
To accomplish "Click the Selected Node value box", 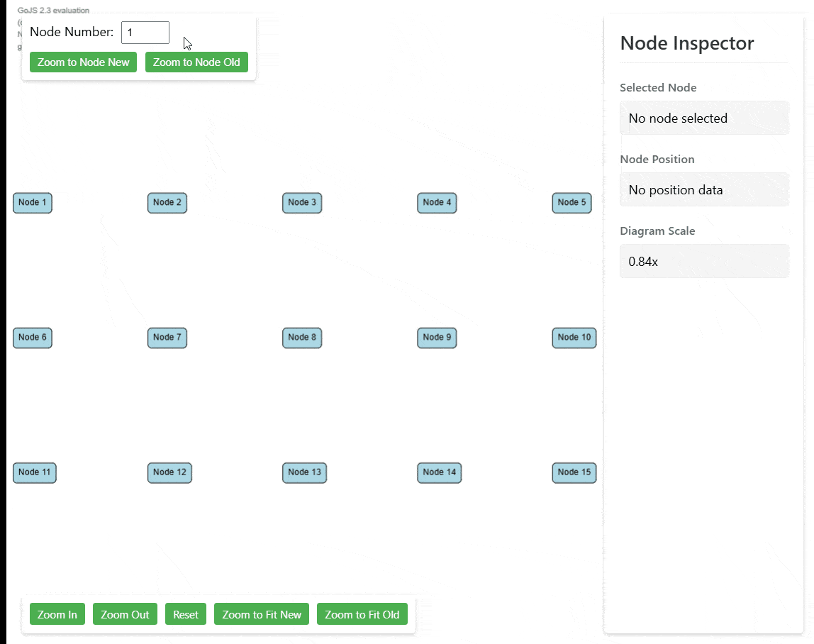I will tap(704, 118).
